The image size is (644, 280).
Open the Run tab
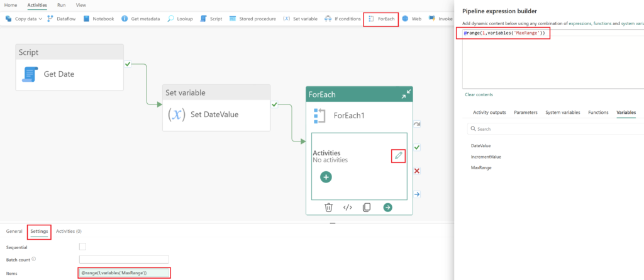point(61,5)
